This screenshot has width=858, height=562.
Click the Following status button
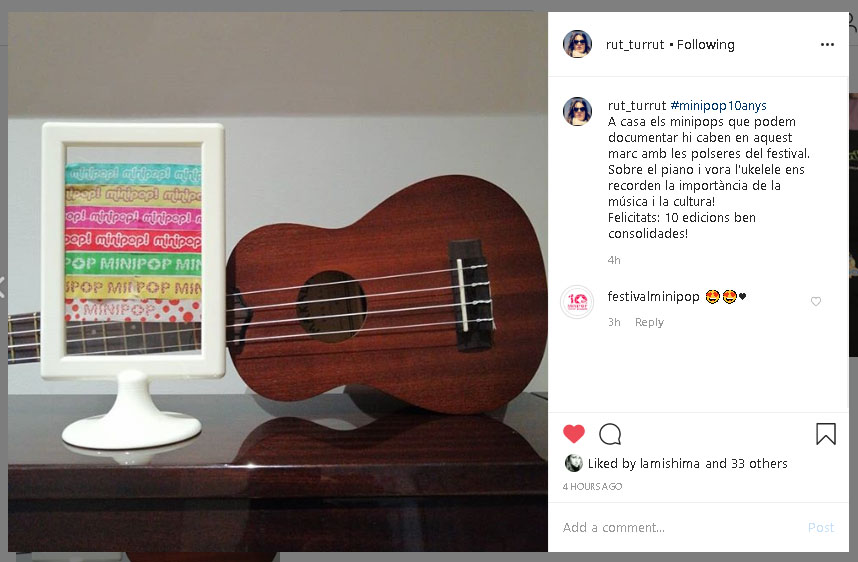tap(705, 44)
